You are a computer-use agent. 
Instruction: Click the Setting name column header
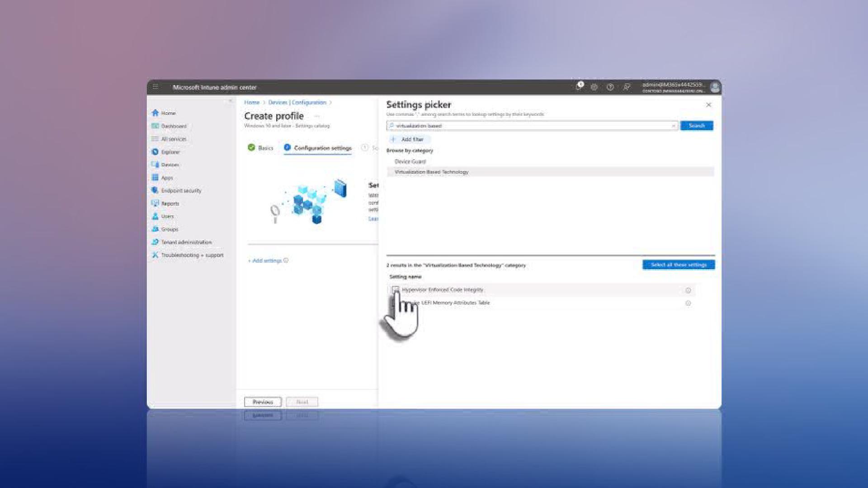(405, 276)
